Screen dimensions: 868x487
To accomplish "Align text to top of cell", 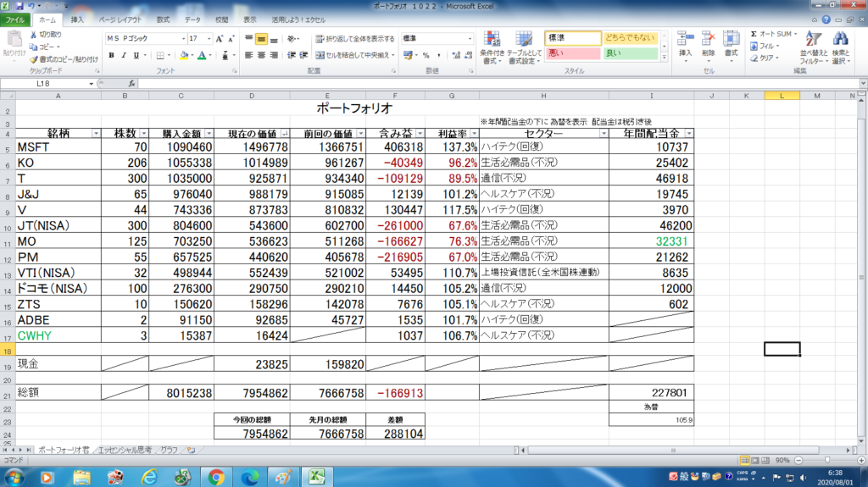I will tap(248, 39).
